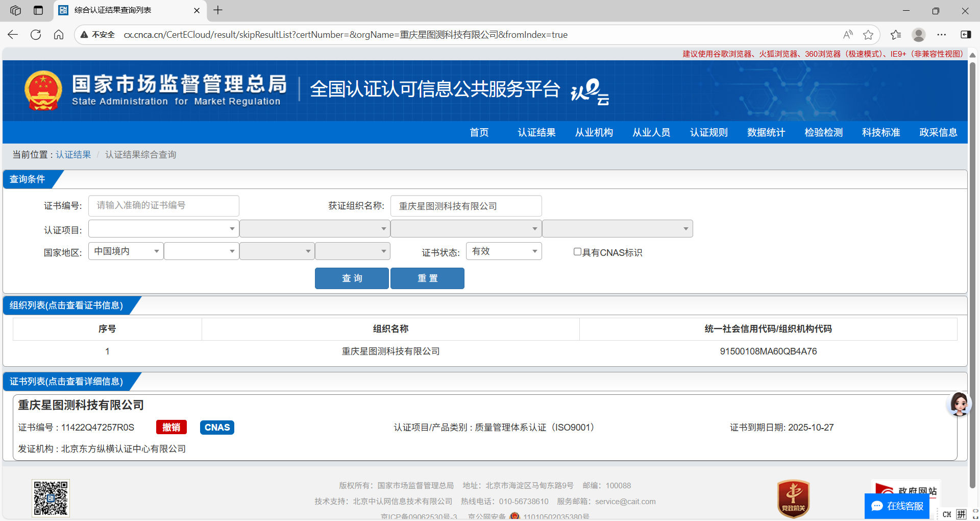This screenshot has width=980, height=521.
Task: Open the tab actions menu icon
Action: point(15,10)
